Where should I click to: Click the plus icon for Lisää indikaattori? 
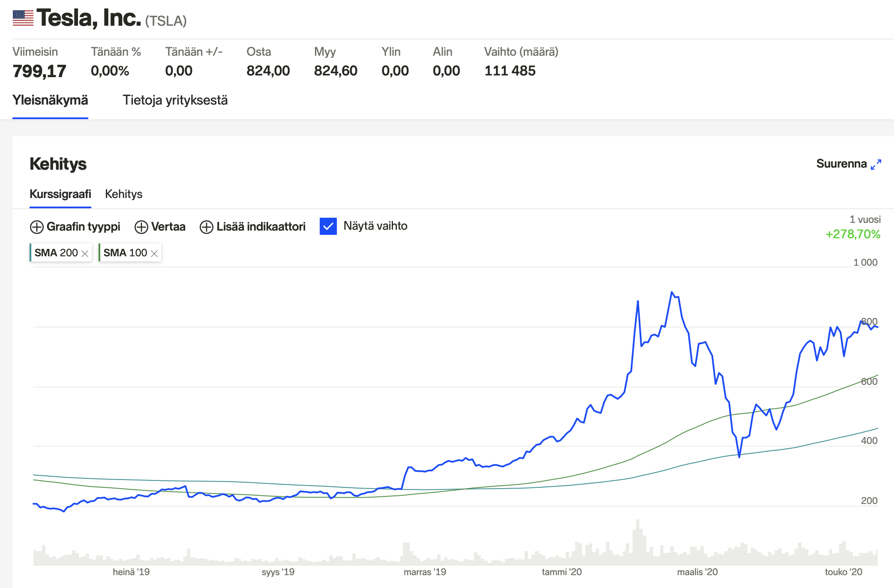click(207, 227)
